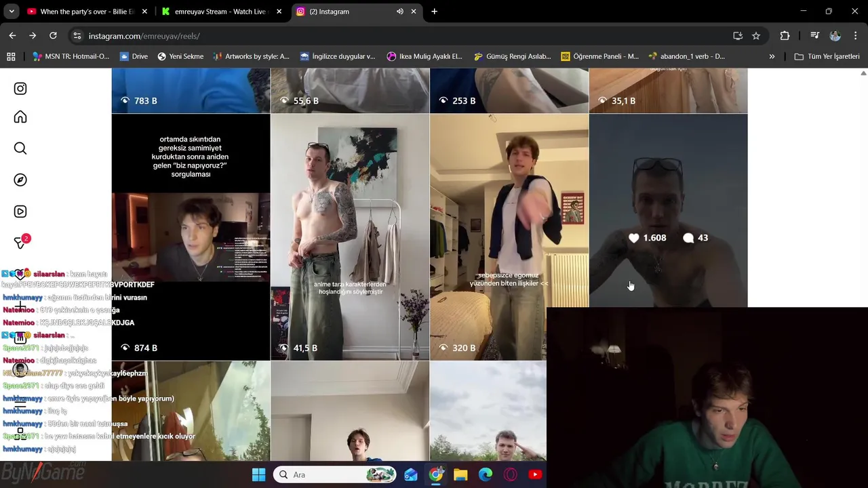Open the YouTube app in taskbar
This screenshot has height=488, width=868.
(x=535, y=474)
